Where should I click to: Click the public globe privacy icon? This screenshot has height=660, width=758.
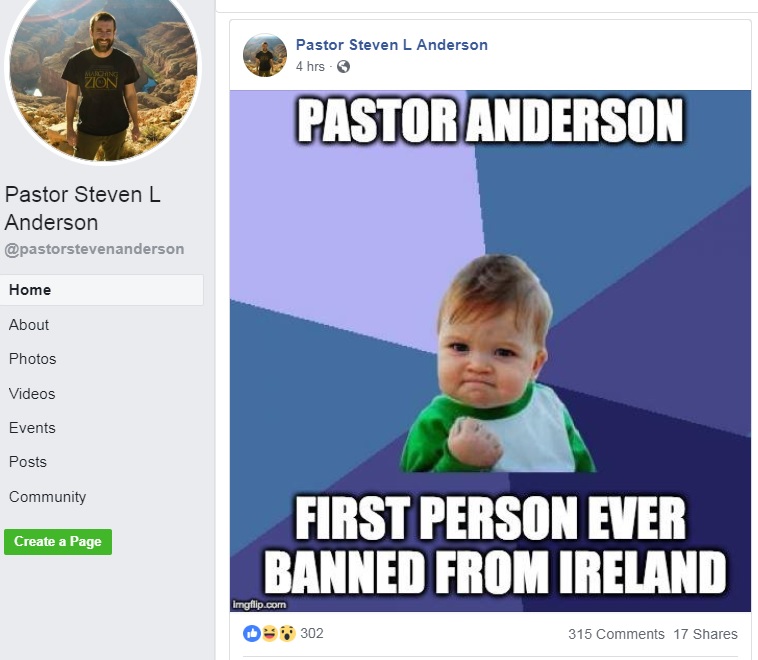click(343, 67)
